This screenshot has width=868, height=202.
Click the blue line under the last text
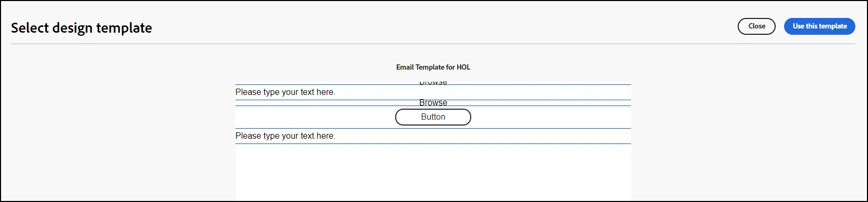(x=433, y=143)
